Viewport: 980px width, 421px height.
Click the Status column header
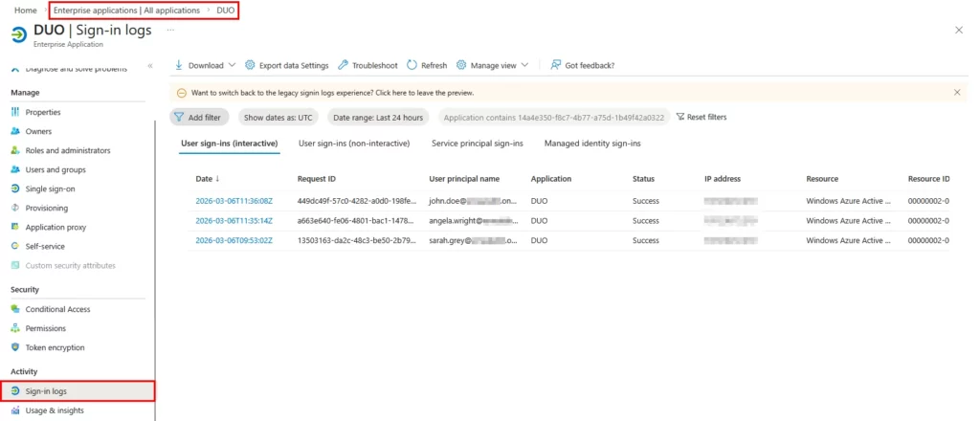643,179
